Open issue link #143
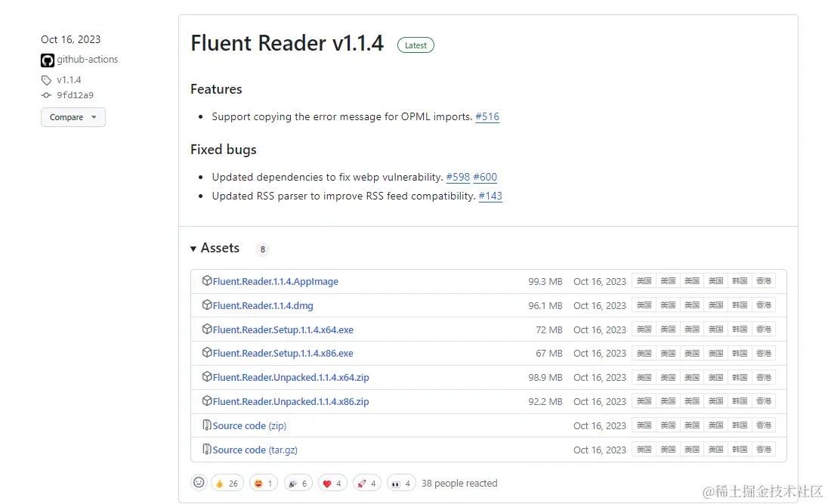 point(490,196)
